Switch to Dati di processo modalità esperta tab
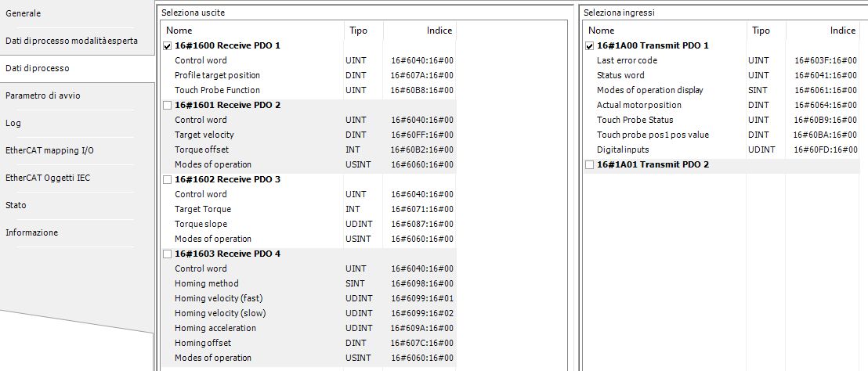Viewport: 868px width, 371px height. coord(72,41)
